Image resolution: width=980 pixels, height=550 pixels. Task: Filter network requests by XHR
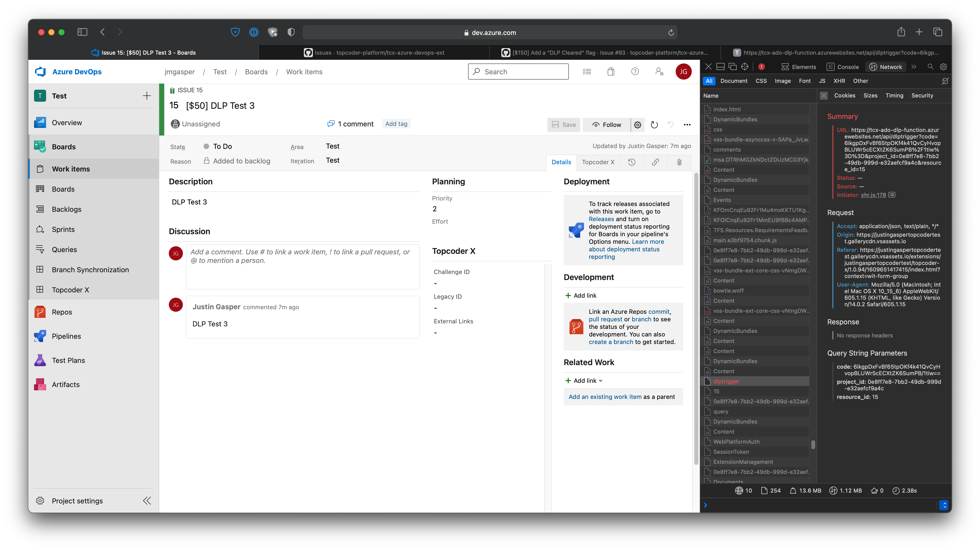[x=839, y=81]
